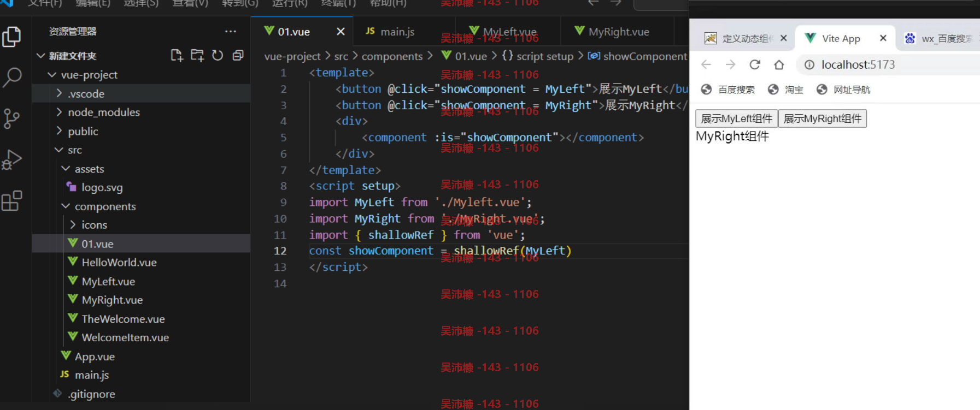
Task: Collapse all folders in explorer
Action: pos(238,55)
